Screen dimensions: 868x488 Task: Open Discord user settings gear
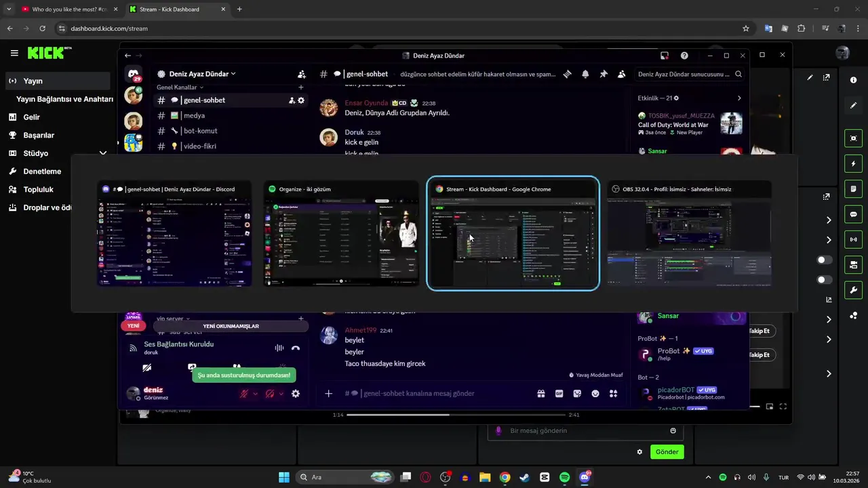pyautogui.click(x=295, y=393)
